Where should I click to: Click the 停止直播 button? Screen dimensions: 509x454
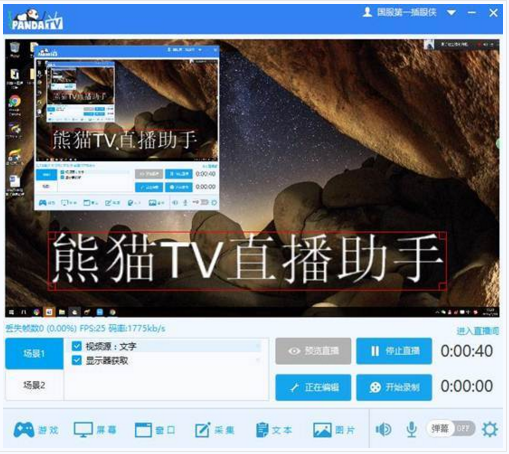point(394,351)
